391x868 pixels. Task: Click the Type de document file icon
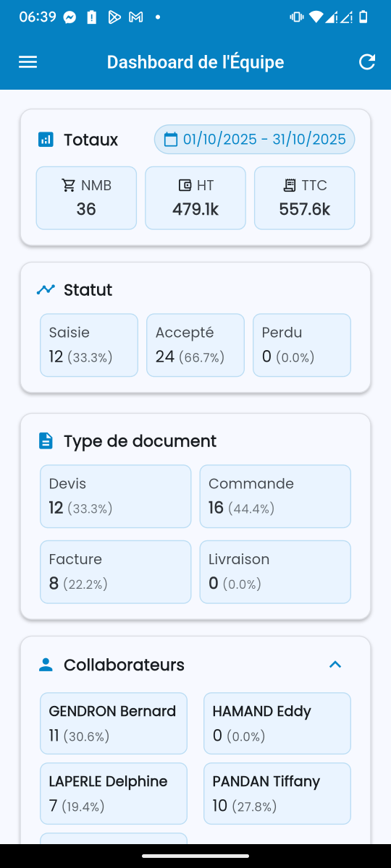(x=46, y=441)
